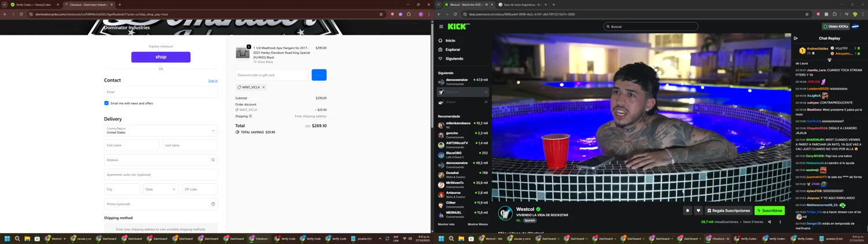Open the State dropdown
Viewport: 868px width, 244px height.
160,189
